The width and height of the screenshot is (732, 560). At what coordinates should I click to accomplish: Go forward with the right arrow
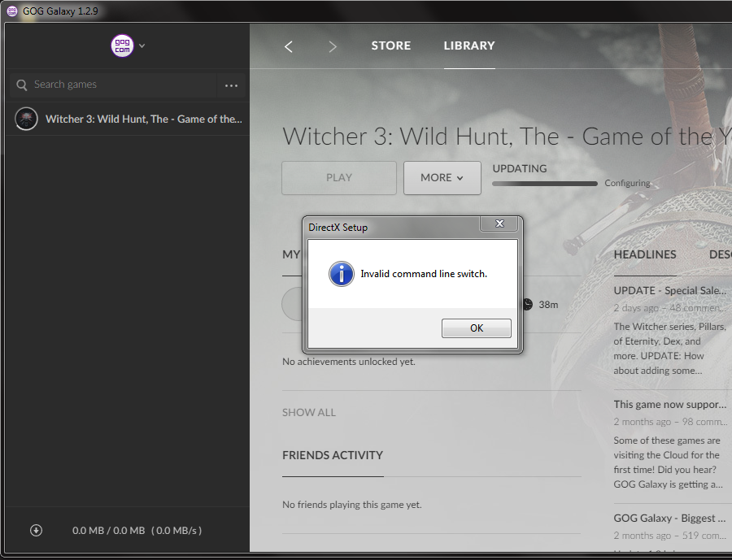click(333, 46)
